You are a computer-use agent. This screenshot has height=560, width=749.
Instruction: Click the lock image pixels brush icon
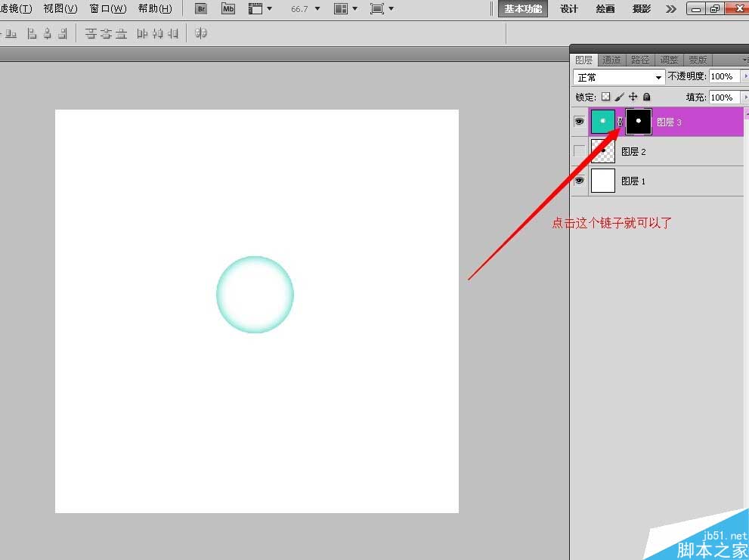click(x=619, y=97)
